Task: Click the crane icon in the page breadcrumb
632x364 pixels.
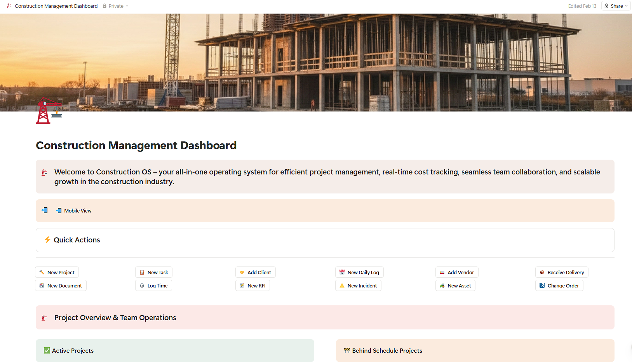Action: (9, 6)
